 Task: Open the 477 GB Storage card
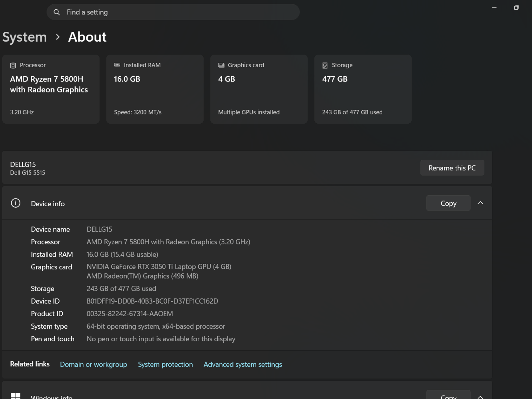point(363,89)
